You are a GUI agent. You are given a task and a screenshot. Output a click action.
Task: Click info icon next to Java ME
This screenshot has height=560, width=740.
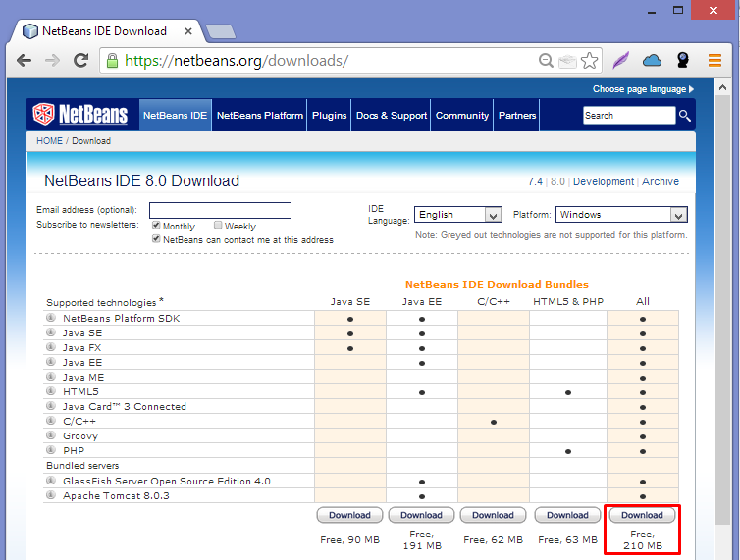(51, 377)
